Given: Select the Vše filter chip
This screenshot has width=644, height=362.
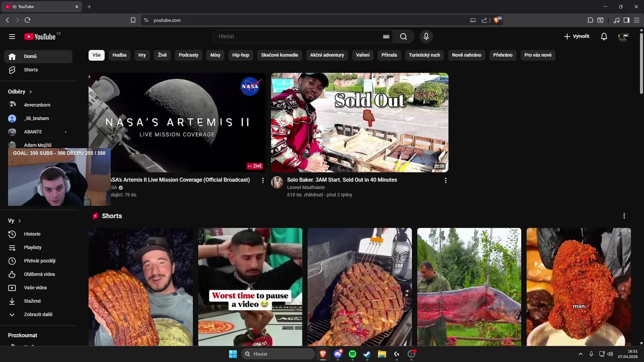Looking at the screenshot, I should [x=97, y=55].
